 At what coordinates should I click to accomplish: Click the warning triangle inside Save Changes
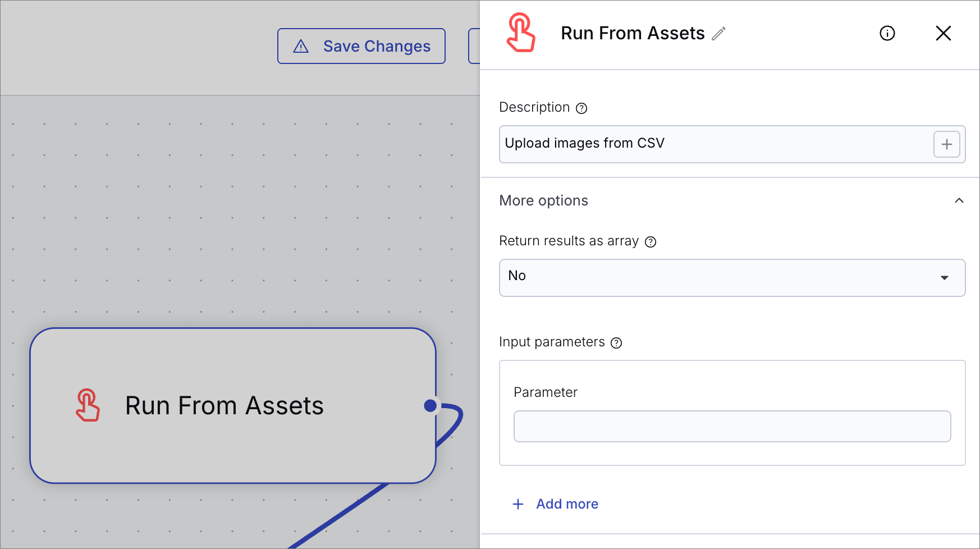(x=301, y=46)
